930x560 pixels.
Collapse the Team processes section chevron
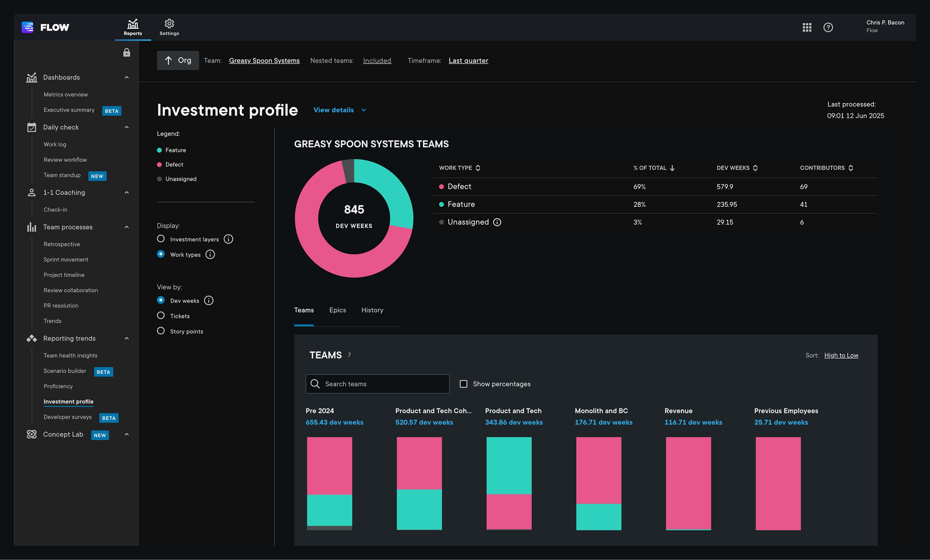127,227
